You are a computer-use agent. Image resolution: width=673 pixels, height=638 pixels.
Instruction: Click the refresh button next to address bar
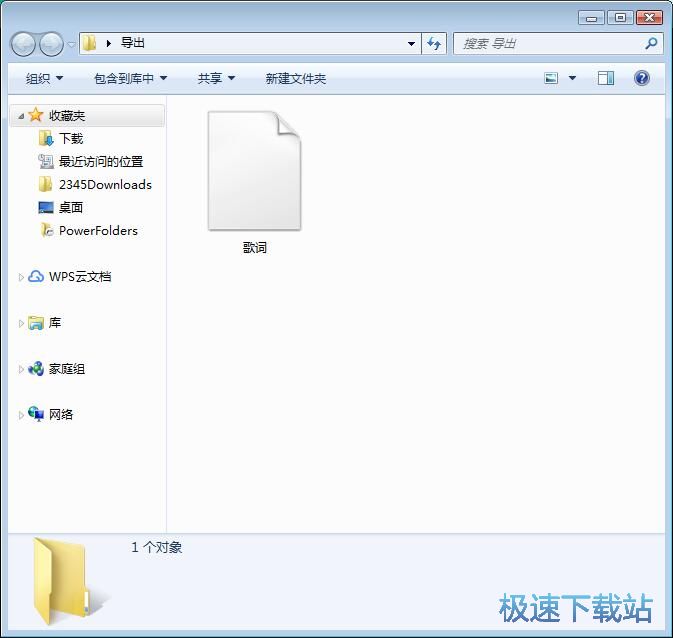click(x=434, y=43)
